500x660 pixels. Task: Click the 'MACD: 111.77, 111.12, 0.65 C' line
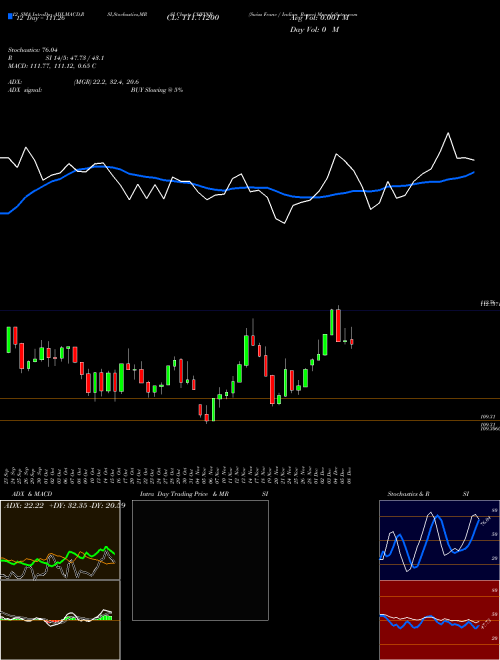click(52, 66)
